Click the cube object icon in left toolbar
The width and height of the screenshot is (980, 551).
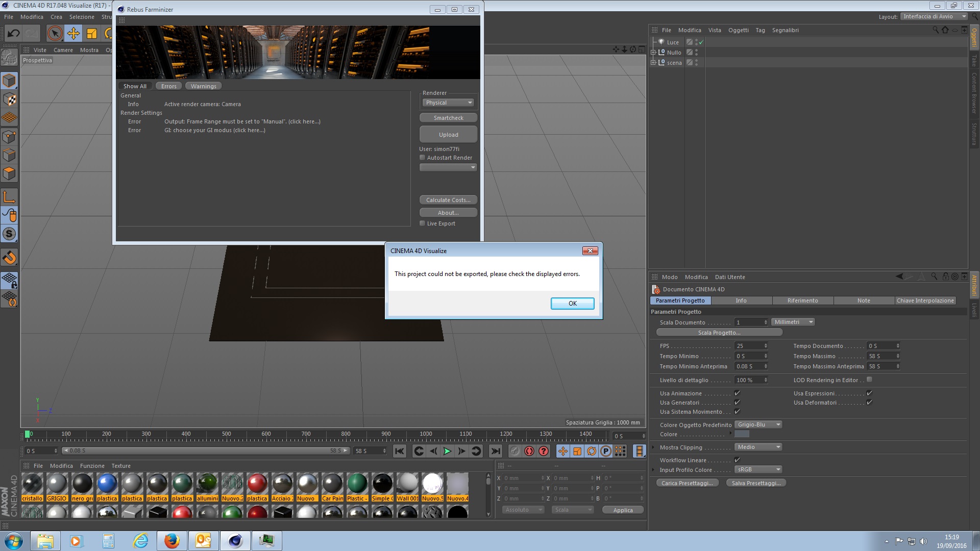[x=9, y=81]
